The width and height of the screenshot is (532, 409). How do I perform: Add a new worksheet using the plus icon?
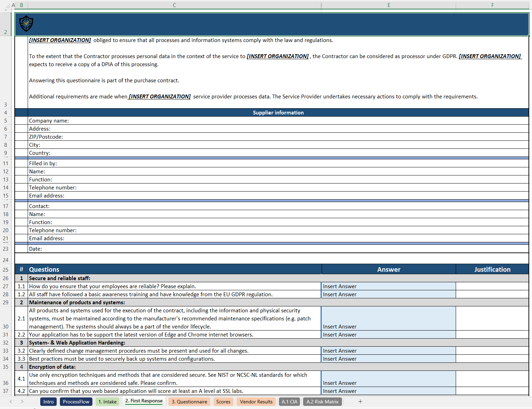(360, 402)
